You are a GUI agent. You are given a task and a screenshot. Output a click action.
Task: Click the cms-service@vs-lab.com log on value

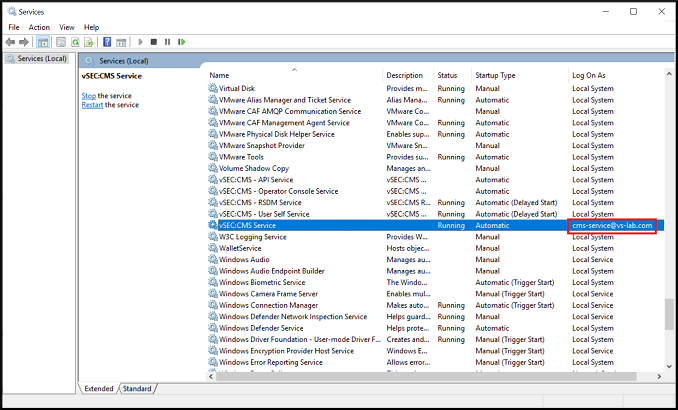(612, 225)
